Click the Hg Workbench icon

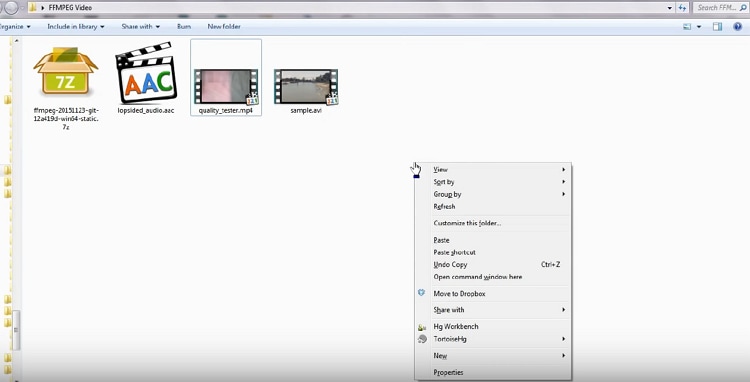(421, 327)
